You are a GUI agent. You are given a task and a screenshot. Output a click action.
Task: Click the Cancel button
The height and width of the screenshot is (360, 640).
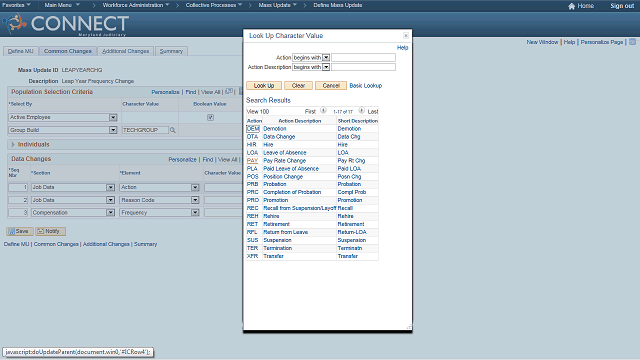click(x=331, y=86)
